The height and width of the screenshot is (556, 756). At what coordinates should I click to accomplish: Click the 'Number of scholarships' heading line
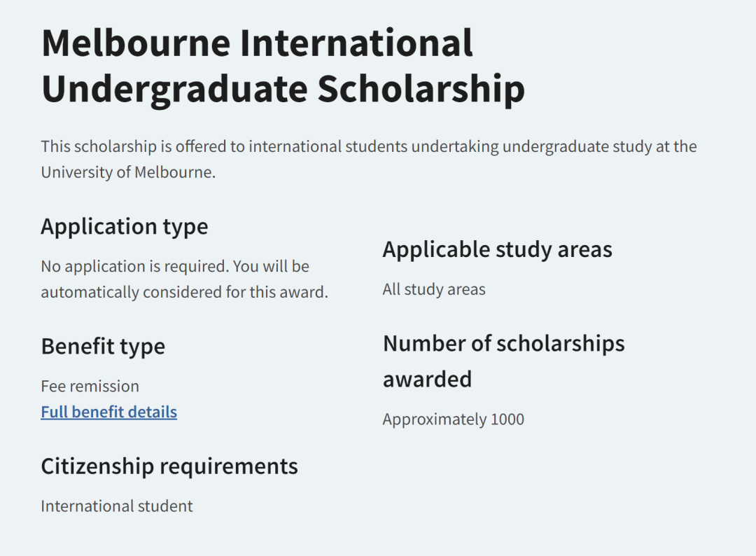(503, 343)
